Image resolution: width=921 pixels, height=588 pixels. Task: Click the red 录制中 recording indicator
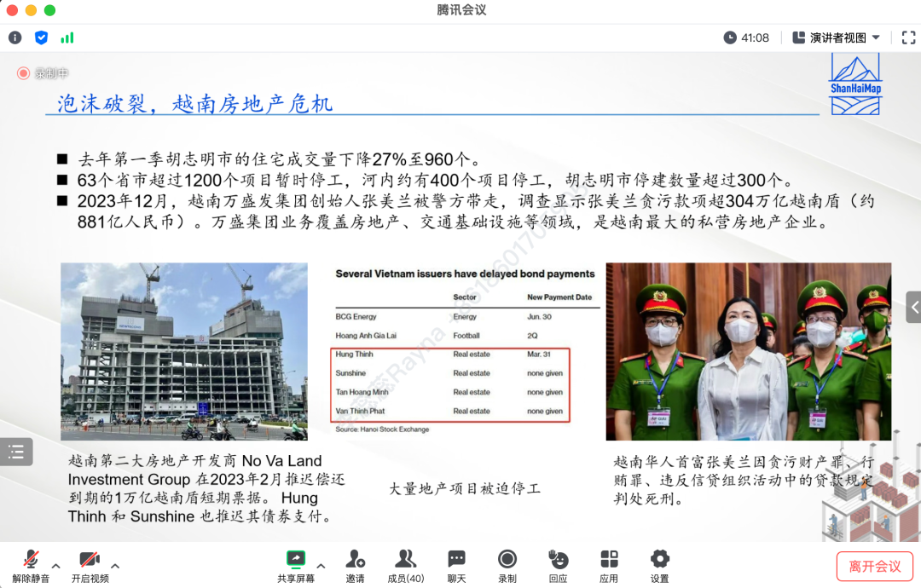43,73
